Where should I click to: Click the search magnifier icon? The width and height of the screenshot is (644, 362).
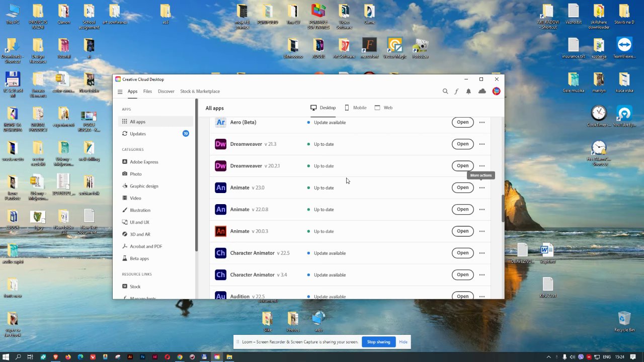(x=445, y=92)
